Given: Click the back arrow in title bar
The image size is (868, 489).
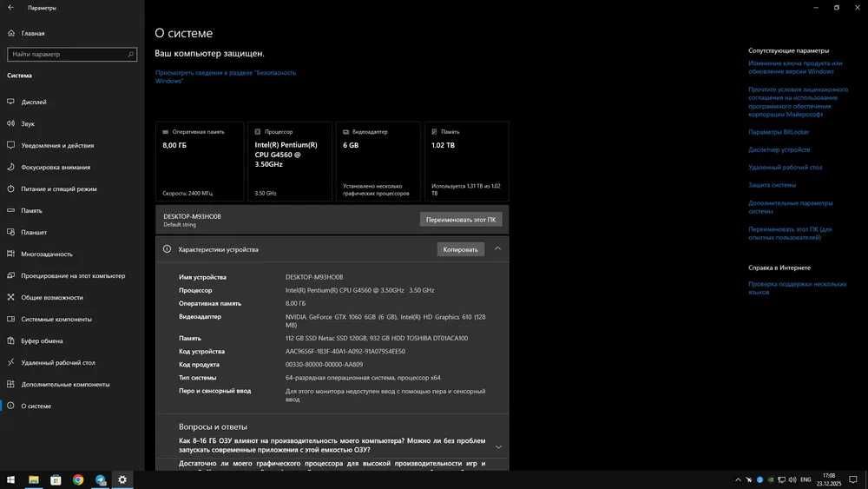Looking at the screenshot, I should (10, 8).
